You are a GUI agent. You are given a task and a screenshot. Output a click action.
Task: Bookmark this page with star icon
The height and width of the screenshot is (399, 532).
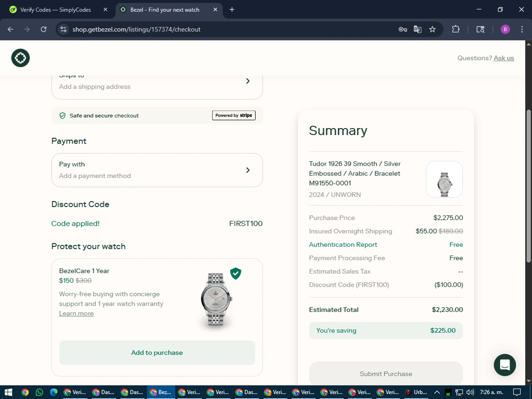(432, 29)
